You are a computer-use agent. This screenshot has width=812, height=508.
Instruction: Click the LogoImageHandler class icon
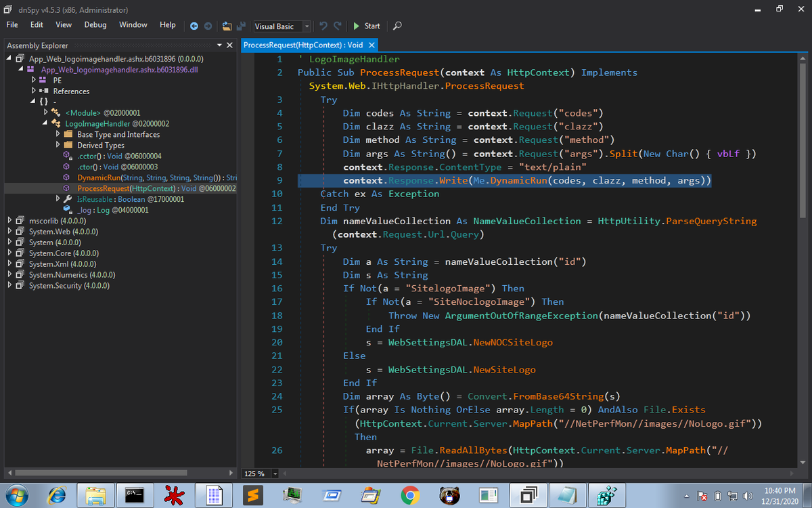tap(56, 123)
